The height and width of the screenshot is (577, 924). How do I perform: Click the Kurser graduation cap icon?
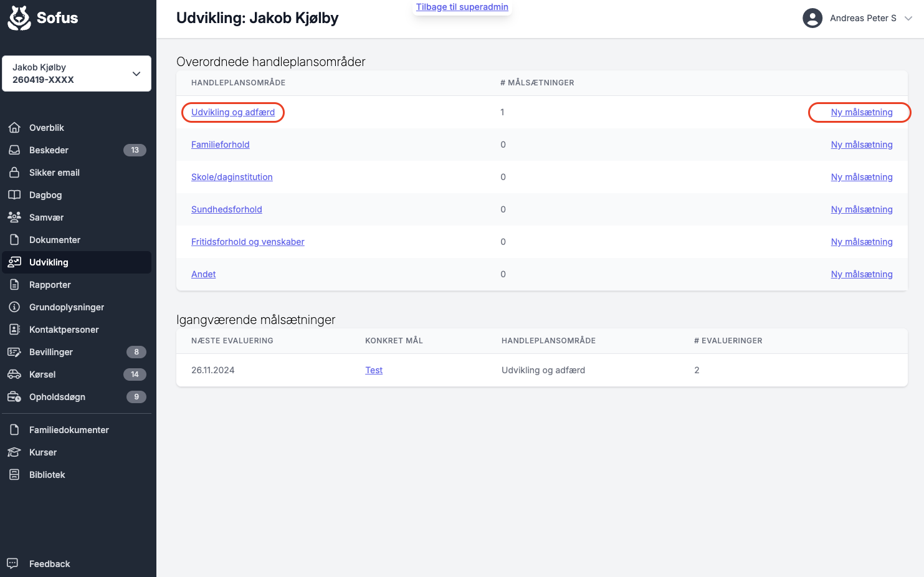click(14, 452)
